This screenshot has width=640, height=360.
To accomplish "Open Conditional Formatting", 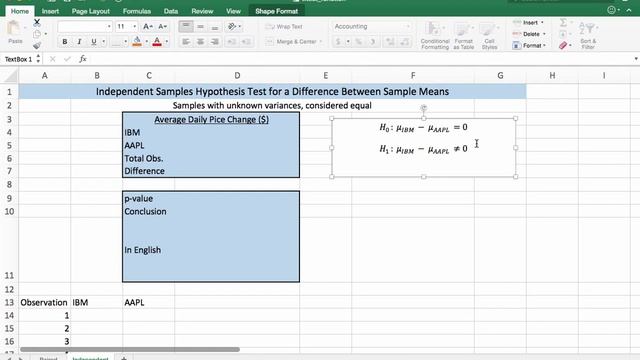I will pyautogui.click(x=435, y=36).
